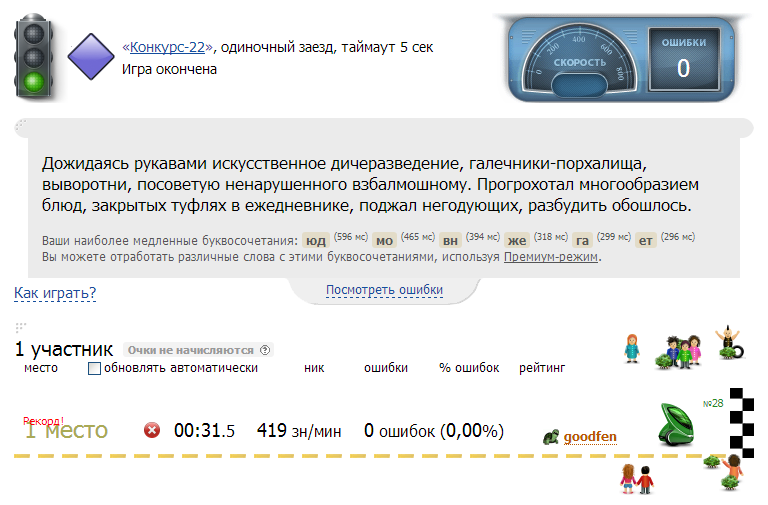
Task: Select the slow letter combo вн
Action: [x=450, y=240]
